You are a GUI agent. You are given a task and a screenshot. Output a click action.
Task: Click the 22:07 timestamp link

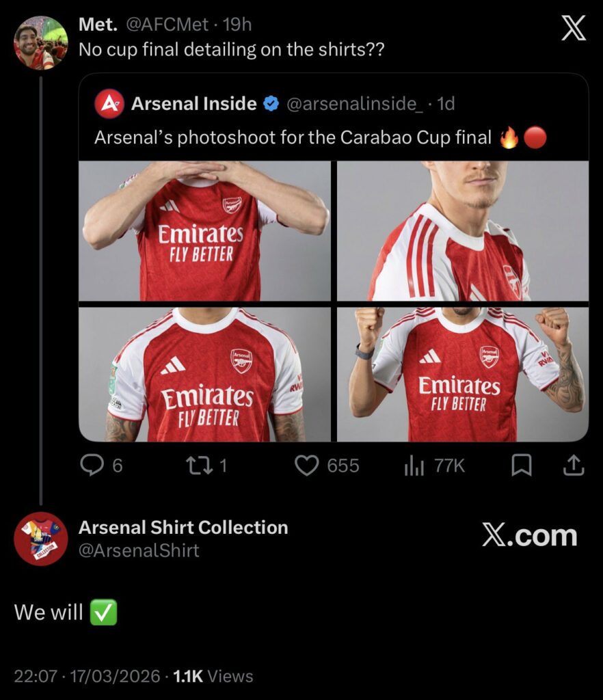click(x=34, y=677)
